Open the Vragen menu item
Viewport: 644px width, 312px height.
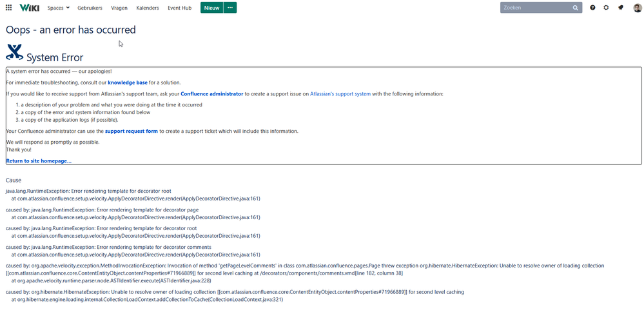[x=119, y=8]
